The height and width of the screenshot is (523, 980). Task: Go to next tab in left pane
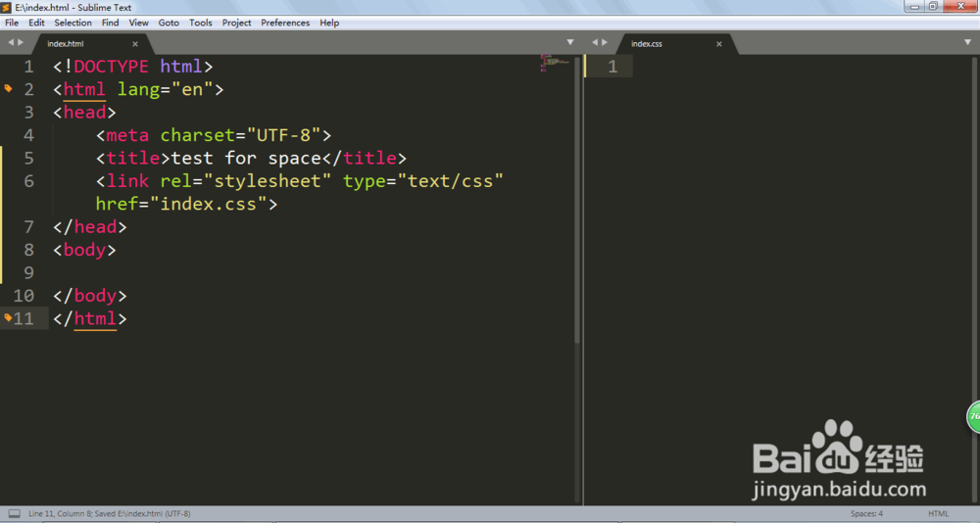click(x=21, y=42)
